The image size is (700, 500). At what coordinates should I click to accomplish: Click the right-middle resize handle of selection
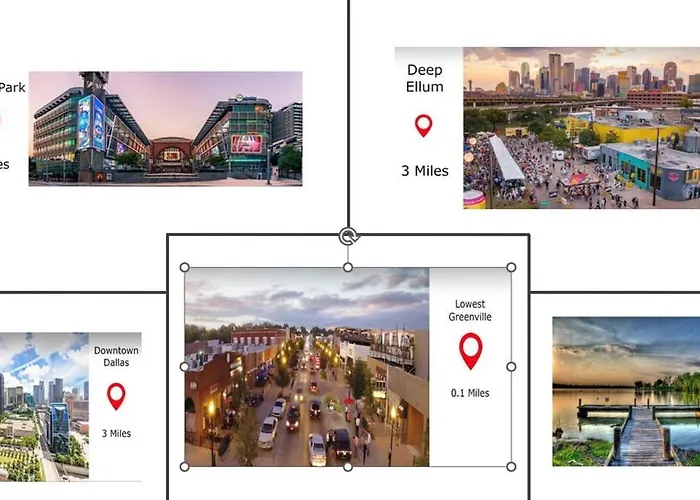point(511,367)
